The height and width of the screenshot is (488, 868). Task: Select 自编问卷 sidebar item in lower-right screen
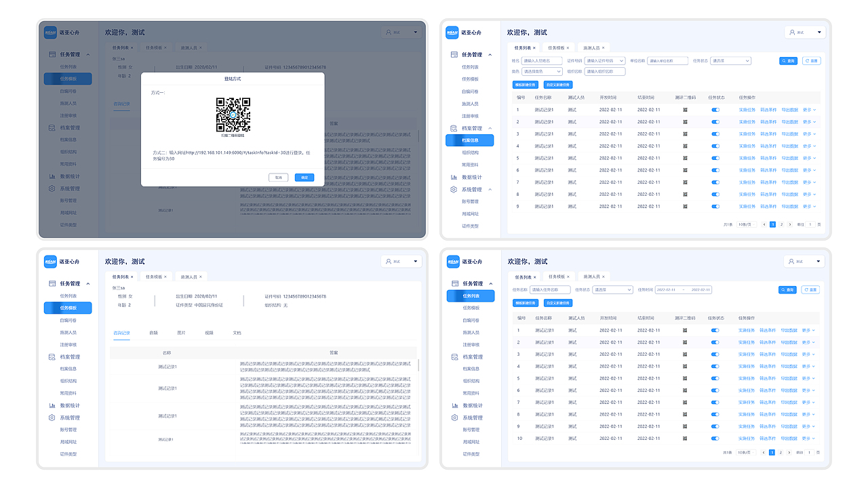(x=471, y=320)
